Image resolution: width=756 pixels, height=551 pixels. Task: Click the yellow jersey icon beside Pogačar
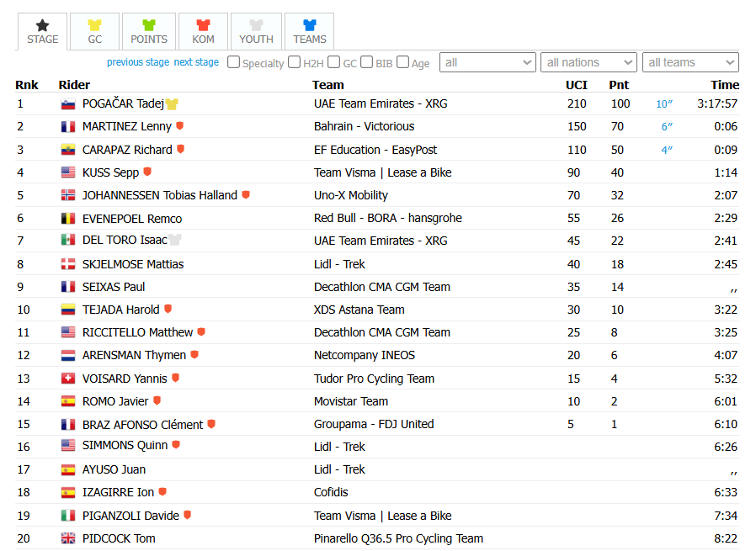[x=172, y=104]
